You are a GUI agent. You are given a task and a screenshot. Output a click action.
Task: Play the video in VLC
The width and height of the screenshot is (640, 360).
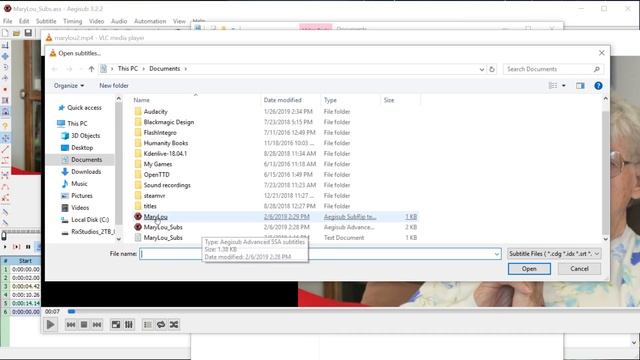coord(50,325)
